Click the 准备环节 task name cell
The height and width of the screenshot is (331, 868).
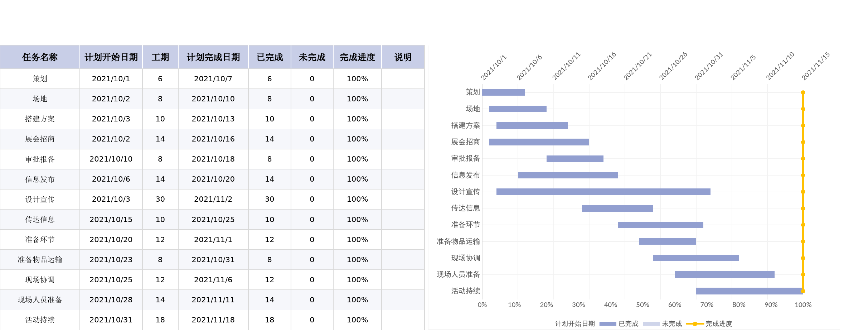(x=40, y=240)
